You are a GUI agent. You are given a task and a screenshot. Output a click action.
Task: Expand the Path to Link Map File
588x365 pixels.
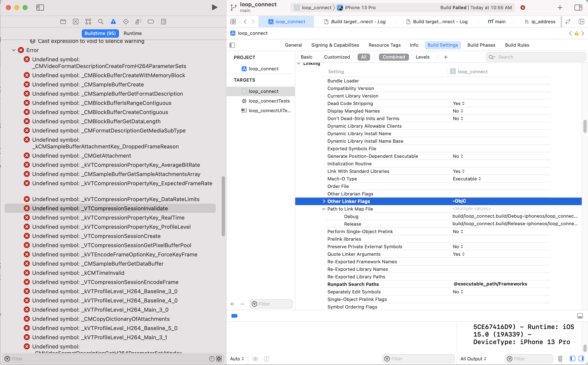[324, 209]
